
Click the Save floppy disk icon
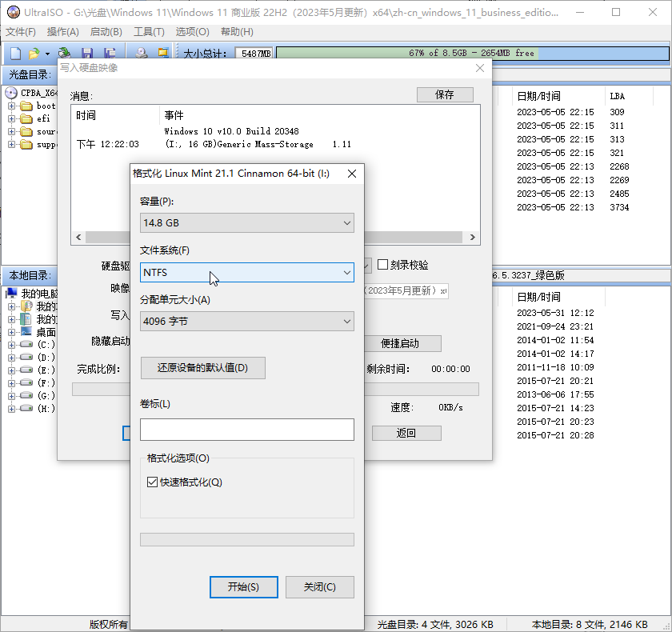pos(87,53)
